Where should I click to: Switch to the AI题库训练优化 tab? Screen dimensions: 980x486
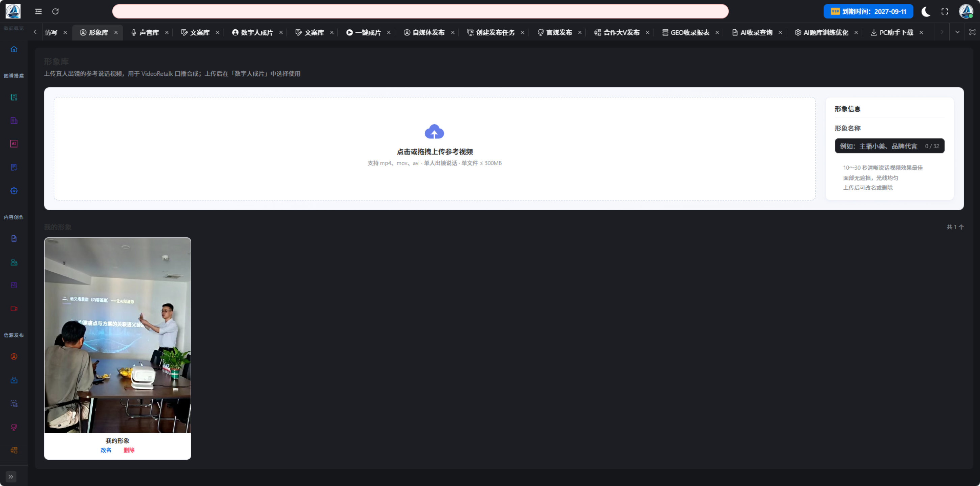tap(821, 32)
